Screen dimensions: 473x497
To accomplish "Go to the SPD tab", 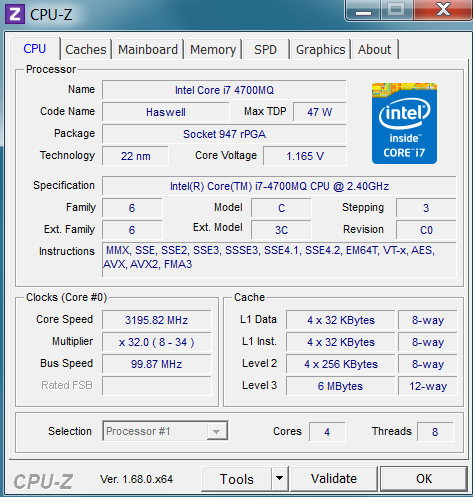I will click(266, 50).
